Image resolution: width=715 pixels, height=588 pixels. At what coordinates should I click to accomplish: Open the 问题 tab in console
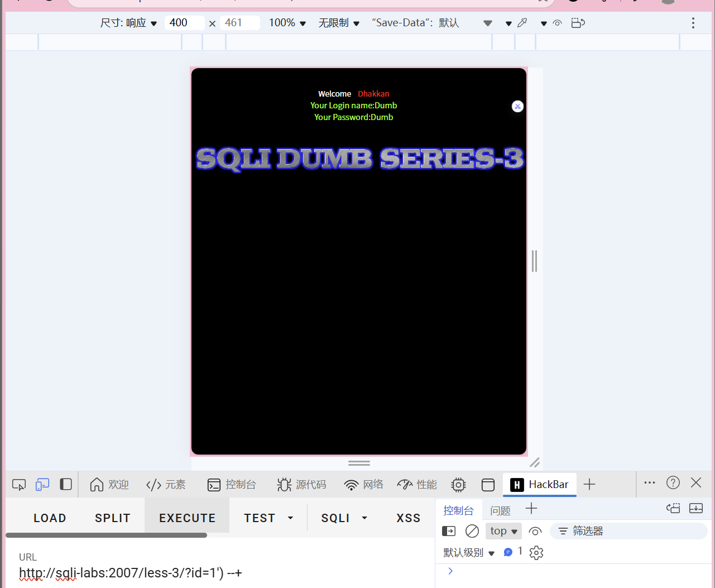click(501, 510)
